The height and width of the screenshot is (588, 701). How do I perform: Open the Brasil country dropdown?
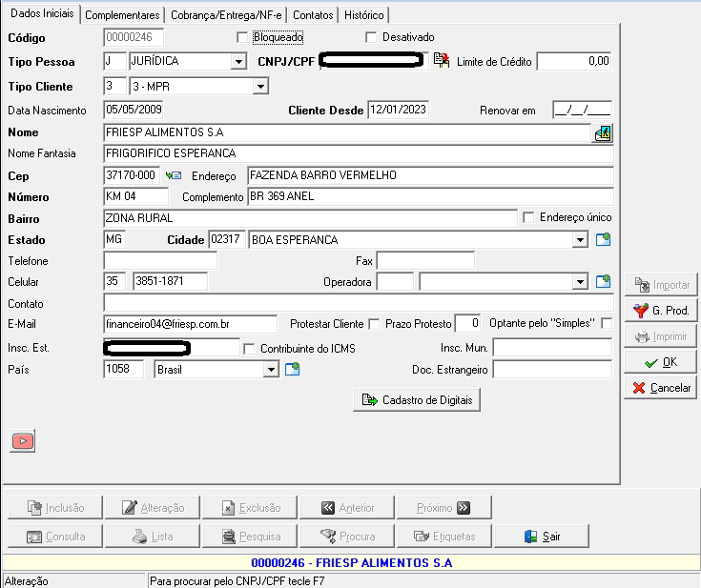coord(271,370)
